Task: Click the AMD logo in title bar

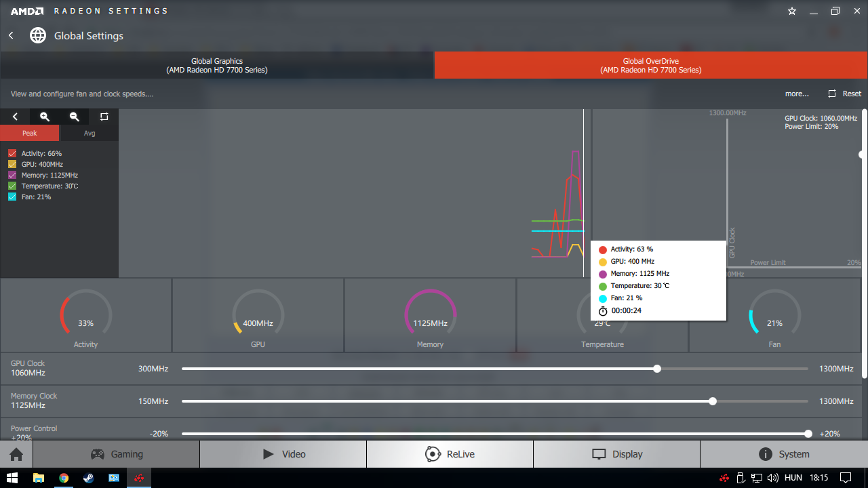Action: coord(27,11)
